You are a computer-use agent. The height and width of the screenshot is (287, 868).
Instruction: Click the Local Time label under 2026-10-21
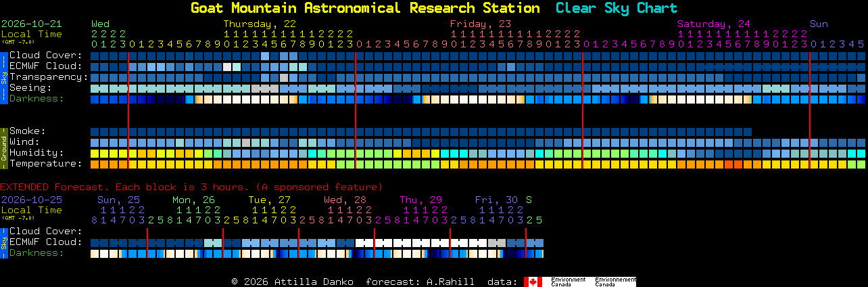coord(32,34)
